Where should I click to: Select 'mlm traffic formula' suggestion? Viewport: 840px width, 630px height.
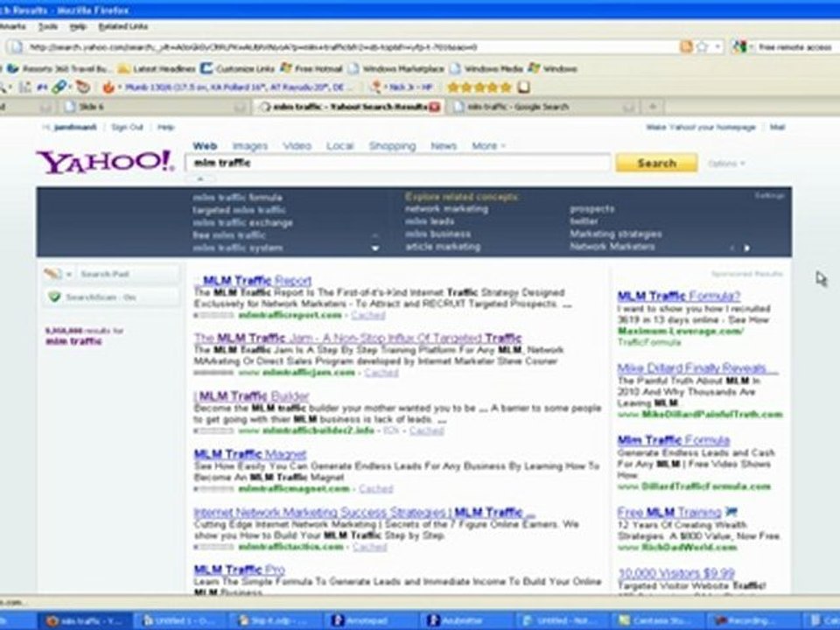pyautogui.click(x=237, y=198)
